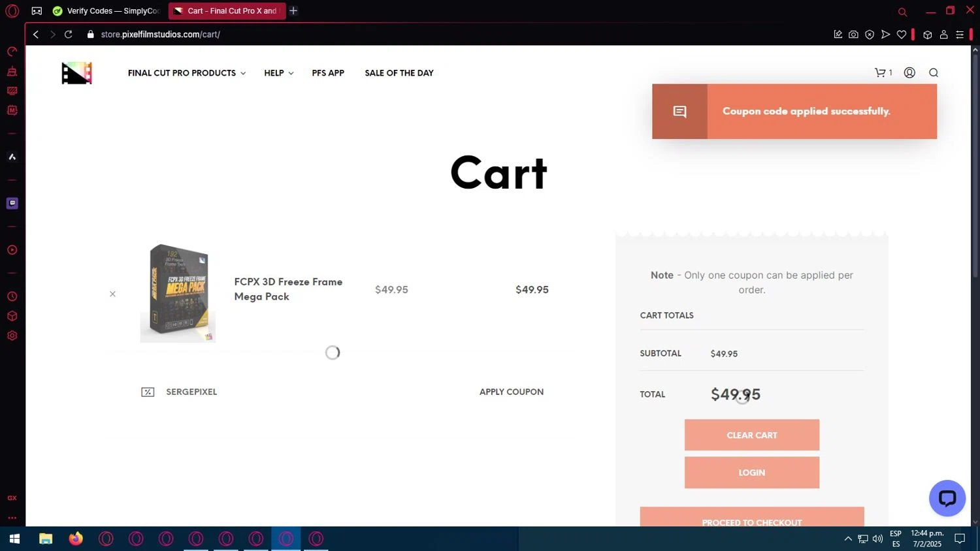Click the $49.95 subtotal value
Screen dimensions: 980x551
pyautogui.click(x=724, y=354)
